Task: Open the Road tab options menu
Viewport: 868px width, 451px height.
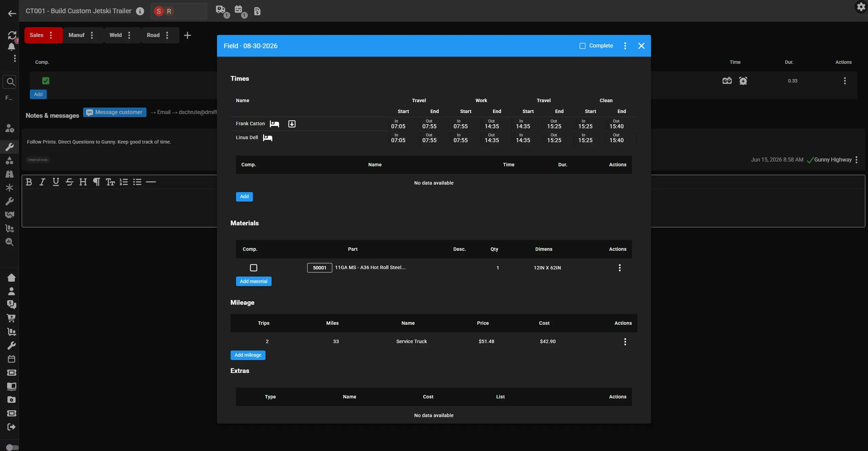Action: (x=167, y=35)
